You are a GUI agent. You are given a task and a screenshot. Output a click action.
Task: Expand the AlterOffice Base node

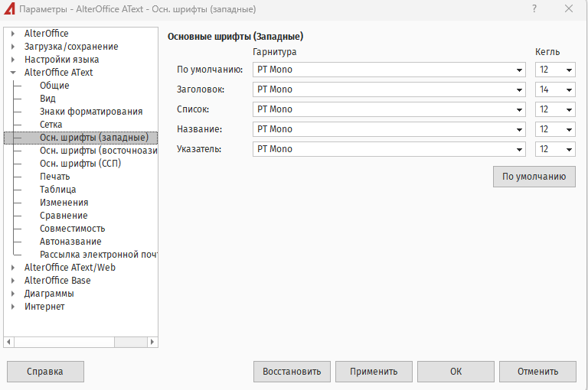click(13, 281)
